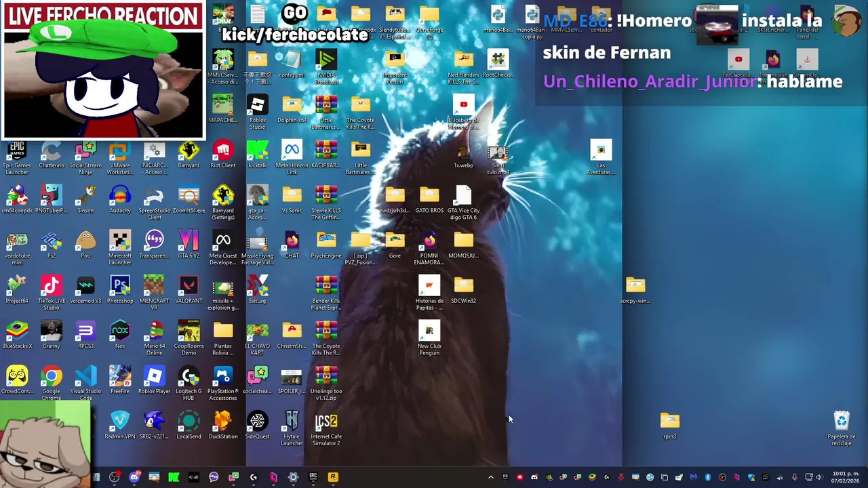Show hidden system tray icons chevron

tap(491, 477)
